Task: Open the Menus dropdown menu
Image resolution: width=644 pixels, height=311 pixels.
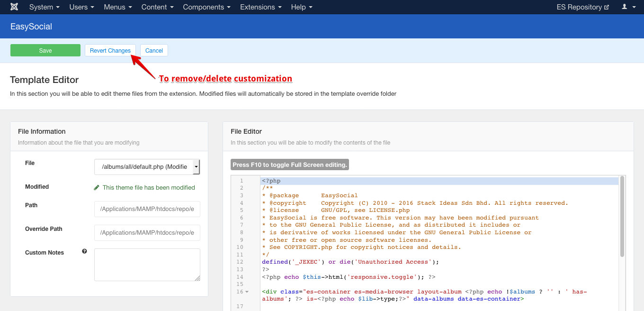Action: 117,7
